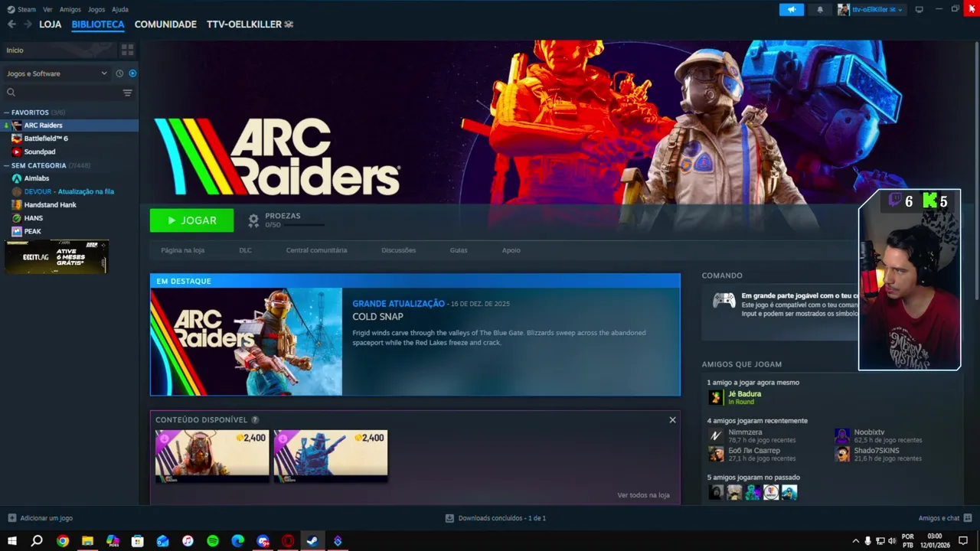
Task: Go to the BIBLIOTECA tab
Action: click(x=98, y=24)
